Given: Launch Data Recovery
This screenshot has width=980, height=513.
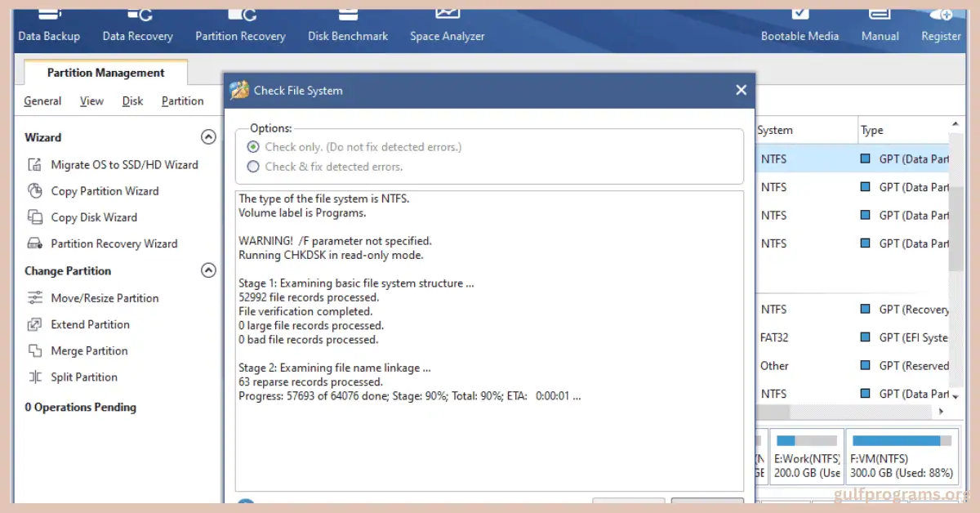Looking at the screenshot, I should pyautogui.click(x=137, y=25).
